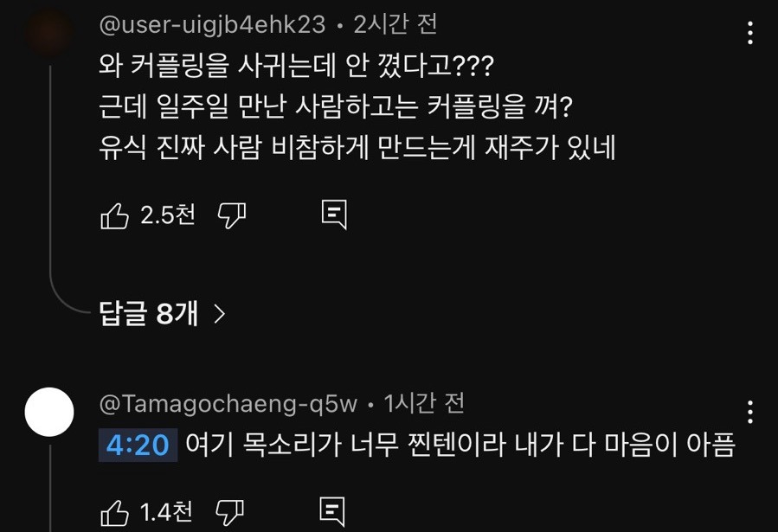Click reply icon on @Tamagochaeng-q5w's comment
Viewport: 778px width, 532px height.
point(333,513)
